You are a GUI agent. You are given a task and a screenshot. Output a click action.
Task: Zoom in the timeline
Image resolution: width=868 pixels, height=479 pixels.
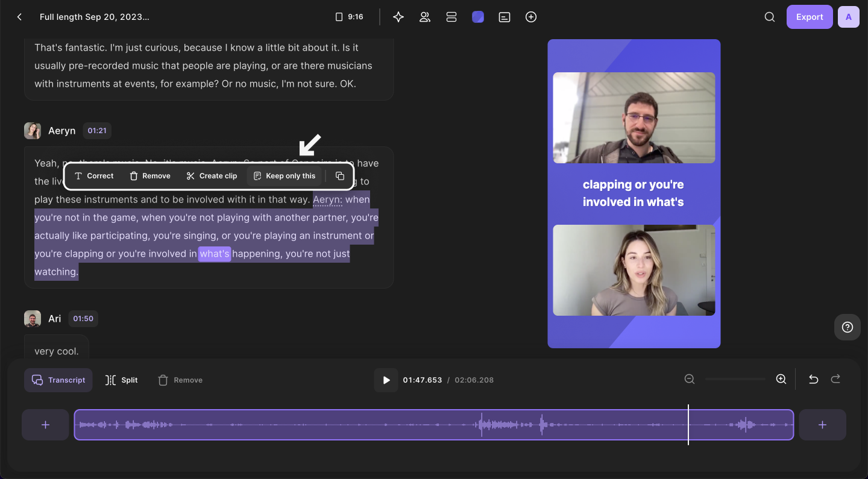(x=781, y=379)
